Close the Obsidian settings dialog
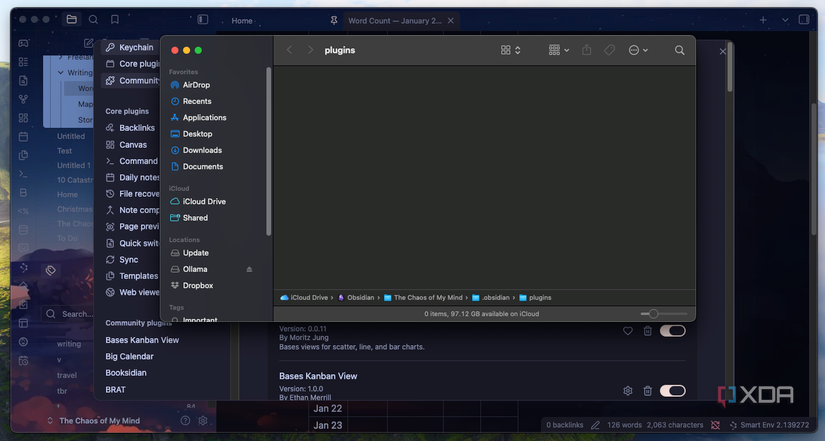The image size is (825, 441). (722, 51)
